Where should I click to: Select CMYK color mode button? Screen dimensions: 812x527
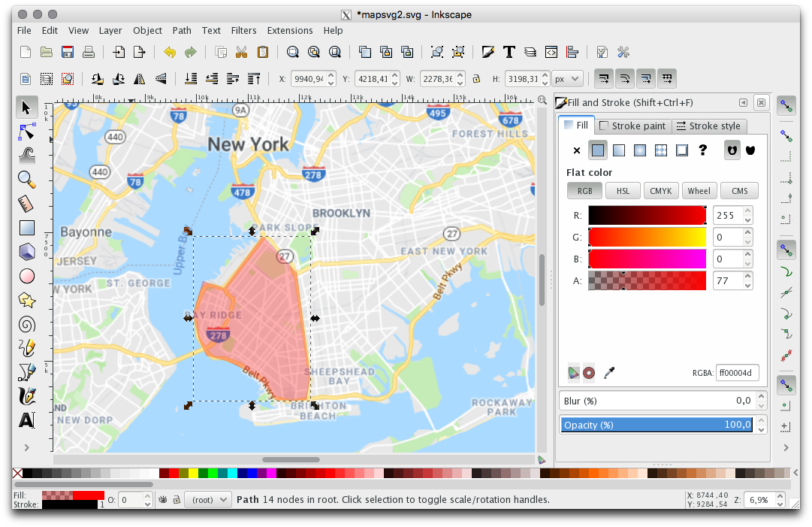(661, 191)
